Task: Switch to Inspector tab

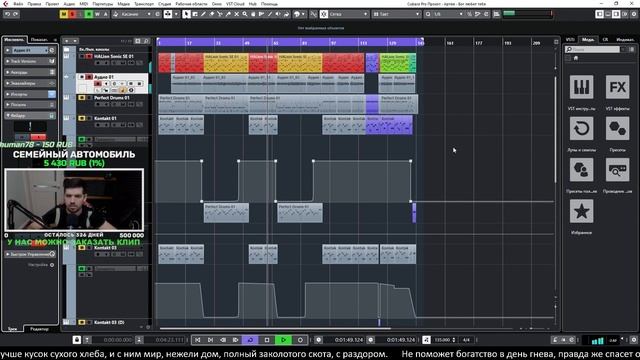Action: pos(14,40)
